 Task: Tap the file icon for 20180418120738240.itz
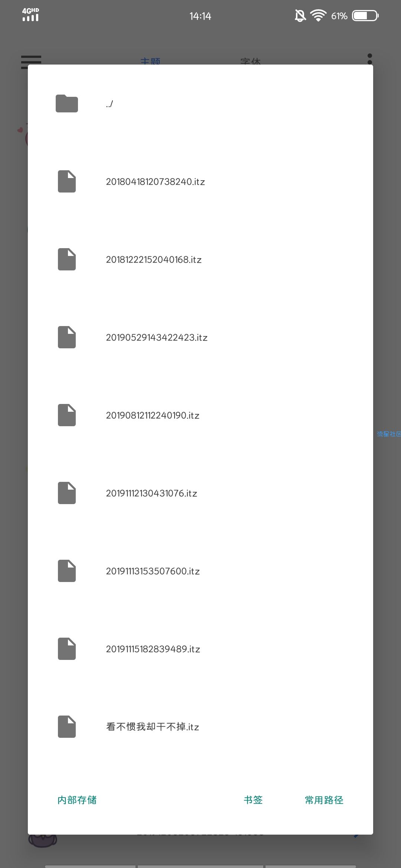tap(67, 181)
